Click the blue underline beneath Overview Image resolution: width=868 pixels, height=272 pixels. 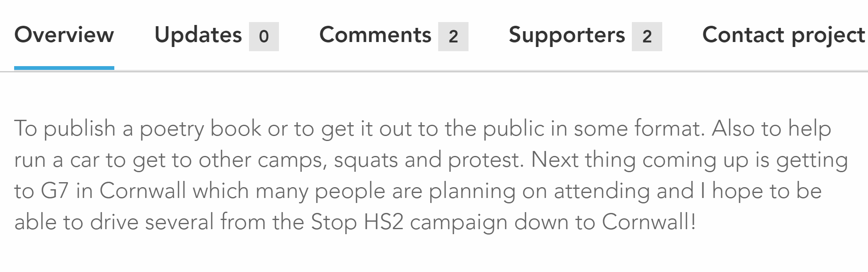64,68
